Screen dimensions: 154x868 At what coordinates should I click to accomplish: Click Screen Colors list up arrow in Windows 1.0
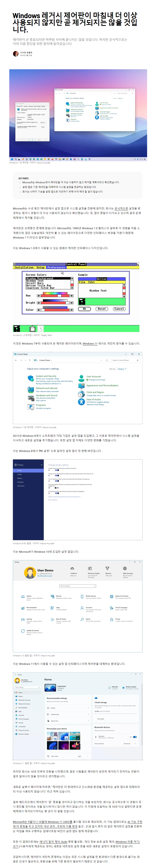click(x=72, y=279)
